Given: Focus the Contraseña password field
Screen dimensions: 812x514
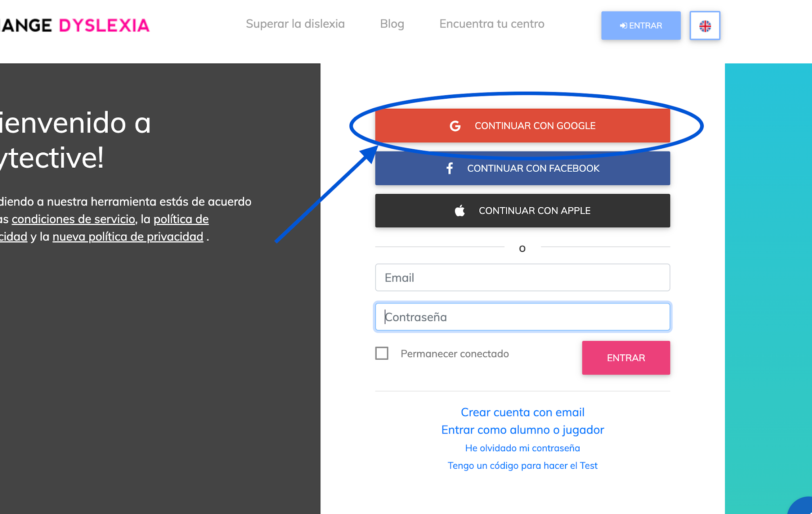Looking at the screenshot, I should pyautogui.click(x=522, y=317).
